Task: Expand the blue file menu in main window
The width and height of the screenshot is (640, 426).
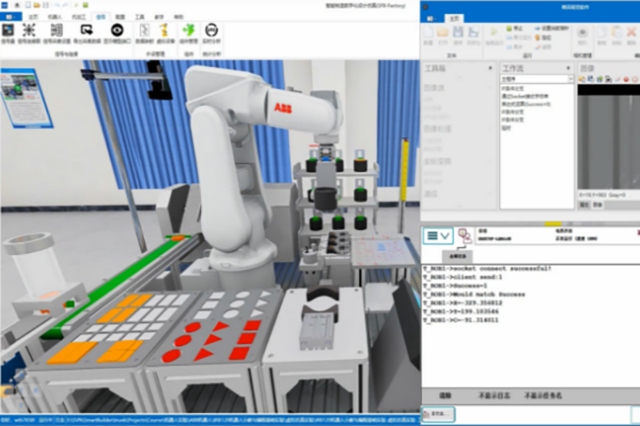Action: [11, 17]
